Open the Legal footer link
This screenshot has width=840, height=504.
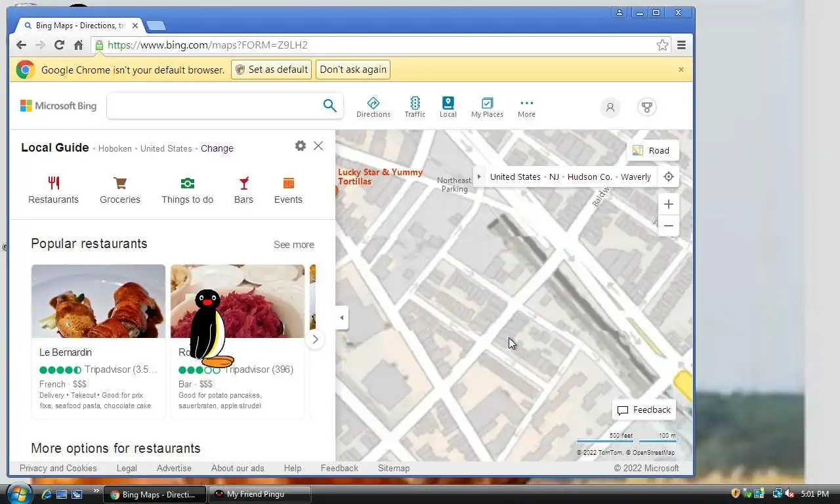127,468
